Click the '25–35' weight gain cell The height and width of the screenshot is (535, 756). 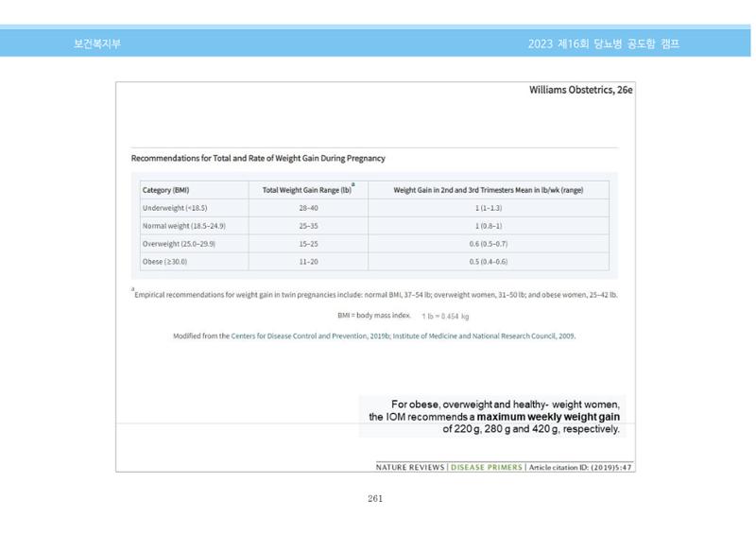click(309, 226)
